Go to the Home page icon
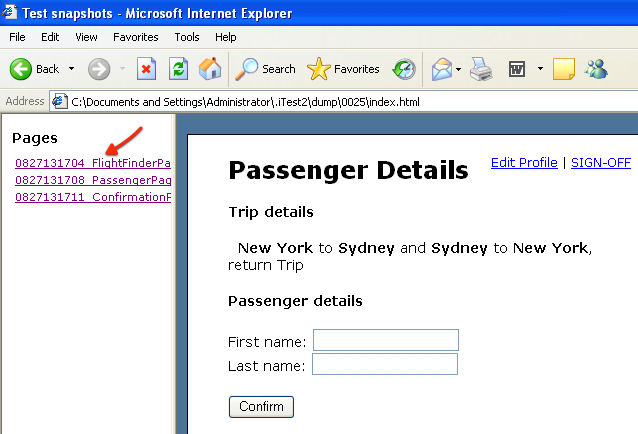 tap(210, 69)
